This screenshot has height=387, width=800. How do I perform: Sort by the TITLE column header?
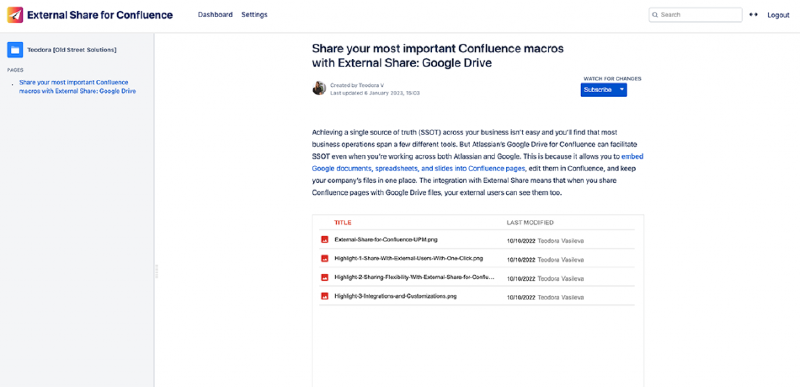[x=342, y=223]
